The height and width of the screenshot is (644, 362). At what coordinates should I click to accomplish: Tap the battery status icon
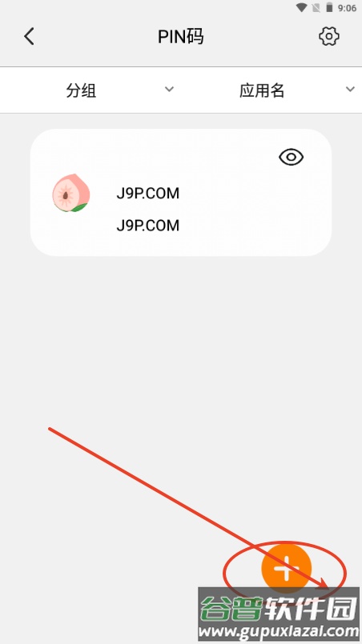click(x=329, y=7)
